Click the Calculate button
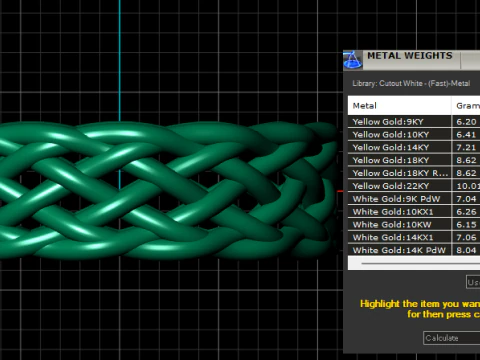 click(452, 338)
